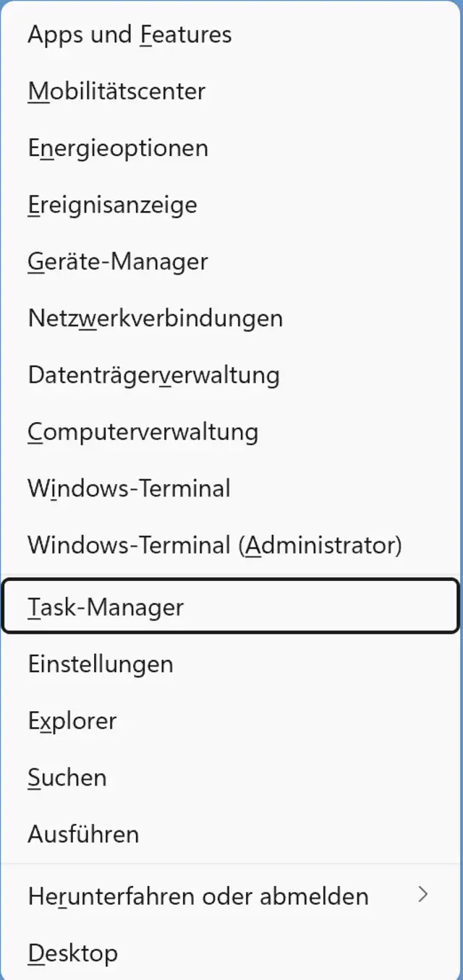Viewport: 463px width, 980px height.
Task: Show the Desktop via menu entry
Action: 72,953
